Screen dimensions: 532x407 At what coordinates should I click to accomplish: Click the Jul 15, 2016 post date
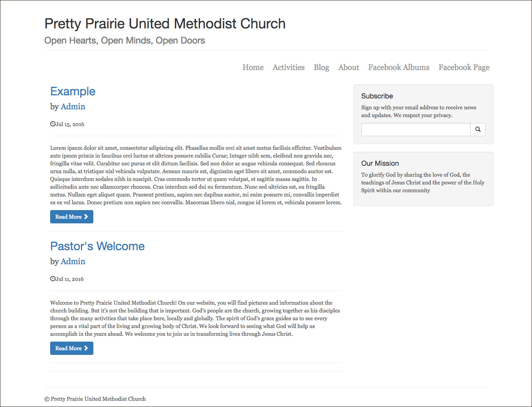(x=70, y=124)
